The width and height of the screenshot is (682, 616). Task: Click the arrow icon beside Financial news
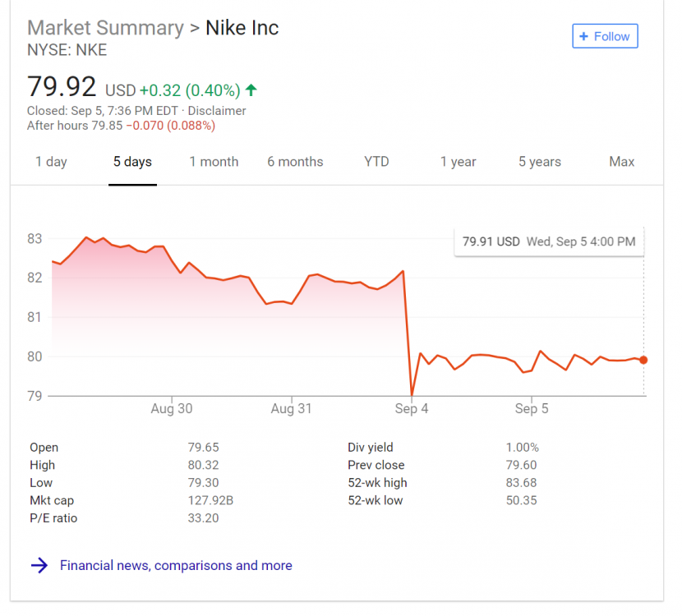click(x=39, y=565)
